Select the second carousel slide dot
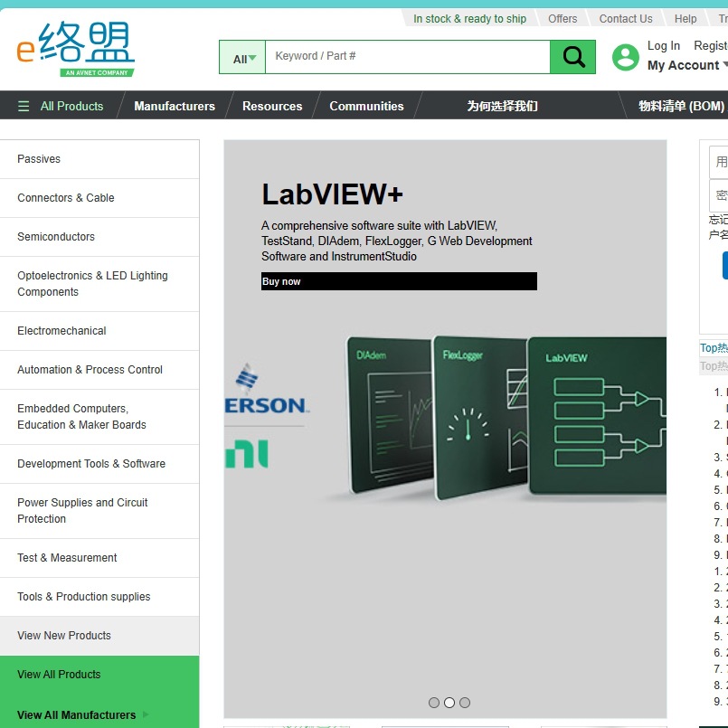The width and height of the screenshot is (728, 728). coord(449,703)
